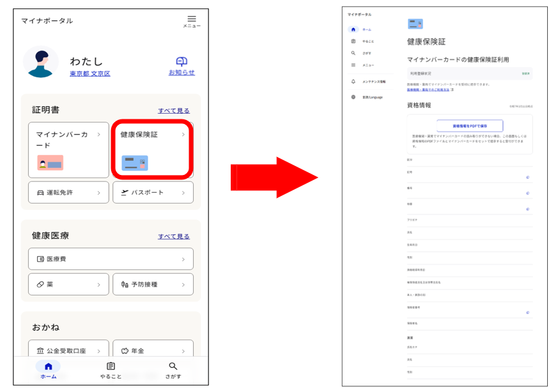This screenshot has height=392, width=558.
Task: Copy the 枝番 value with its copy icon
Action: pyautogui.click(x=528, y=209)
